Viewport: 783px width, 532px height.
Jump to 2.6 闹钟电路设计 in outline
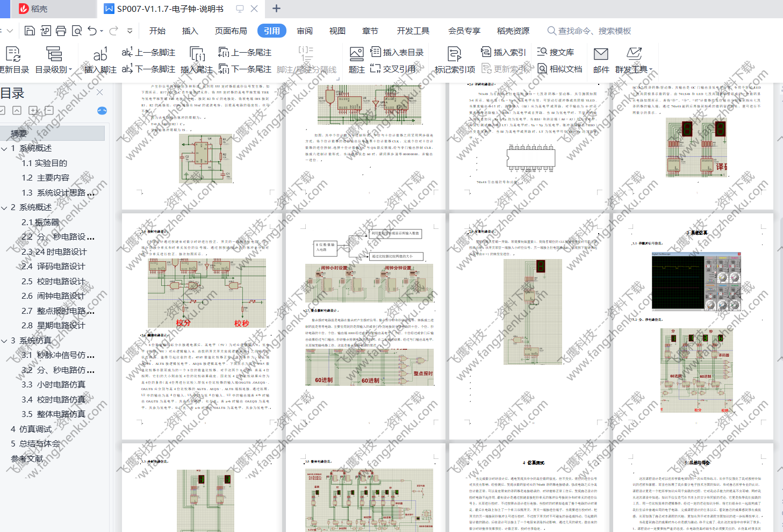(52, 296)
